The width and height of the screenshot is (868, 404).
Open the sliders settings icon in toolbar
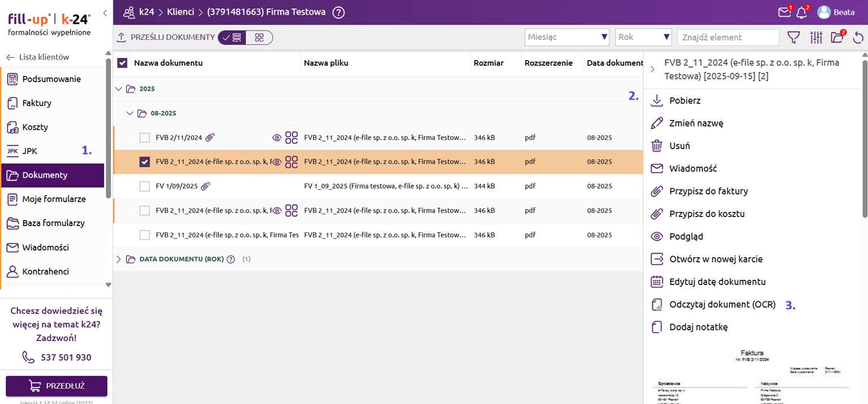pyautogui.click(x=816, y=37)
